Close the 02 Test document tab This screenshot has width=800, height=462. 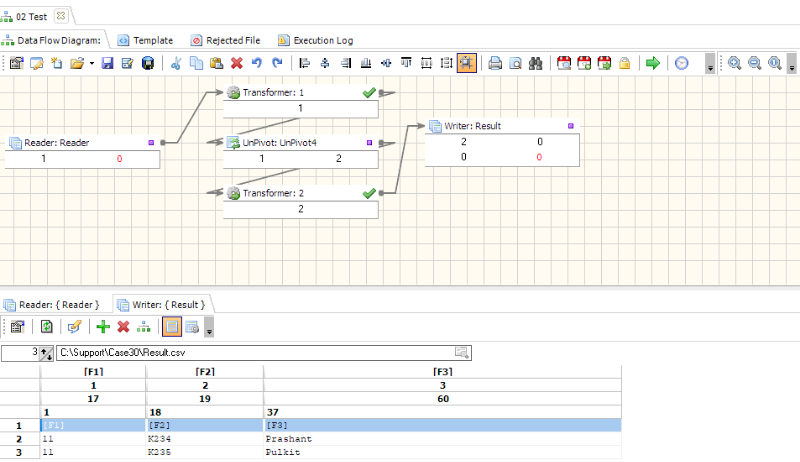pyautogui.click(x=61, y=16)
